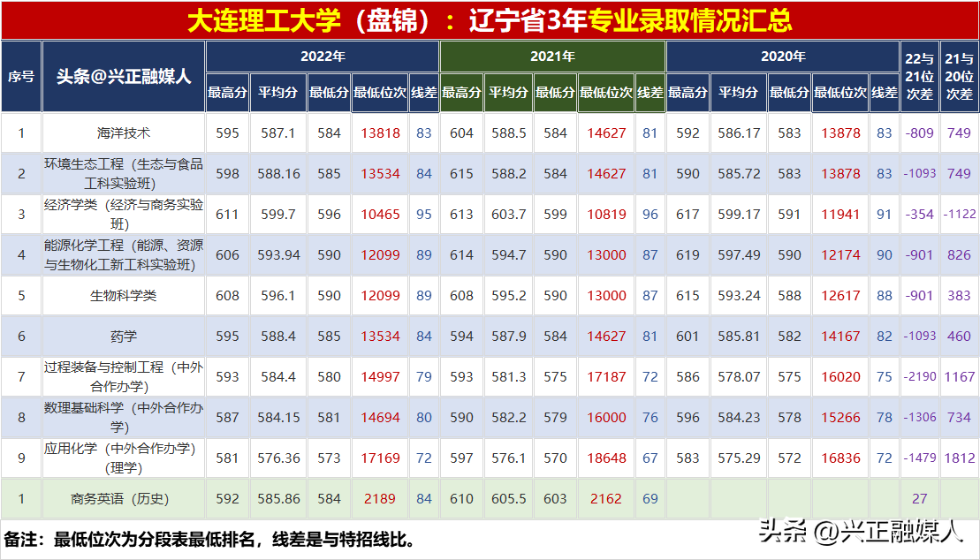The height and width of the screenshot is (560, 980).
Task: Click the rank difference cell -2190
Action: coord(919,377)
